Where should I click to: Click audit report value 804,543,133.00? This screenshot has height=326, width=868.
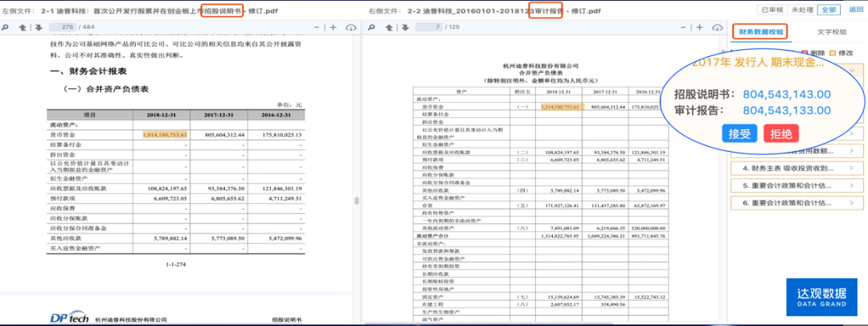(787, 110)
